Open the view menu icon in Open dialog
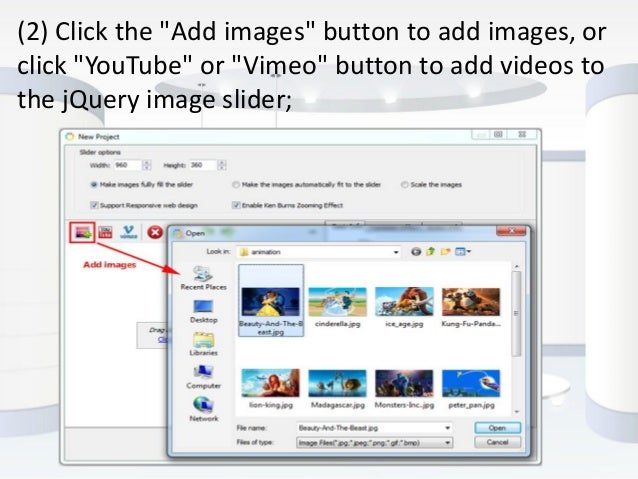The width and height of the screenshot is (638, 479). point(463,252)
